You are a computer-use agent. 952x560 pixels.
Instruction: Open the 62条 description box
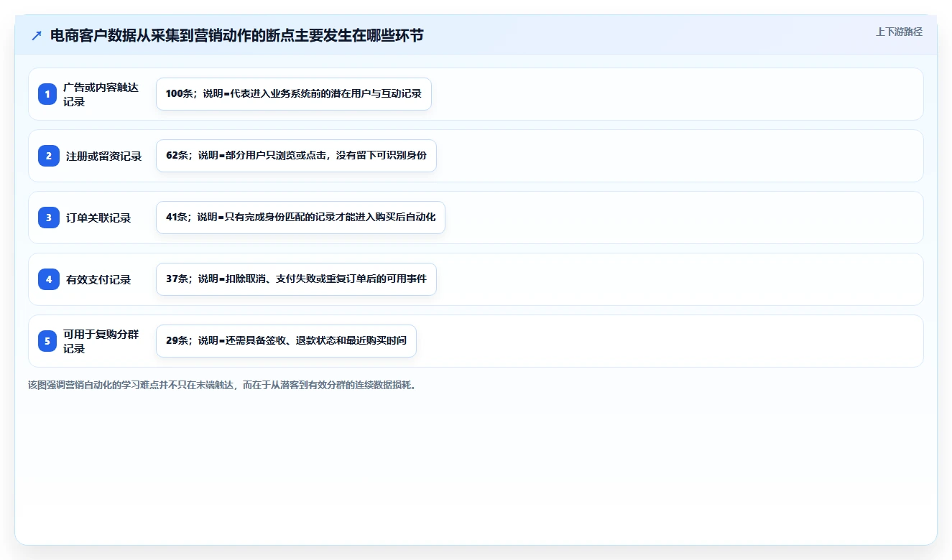(296, 156)
